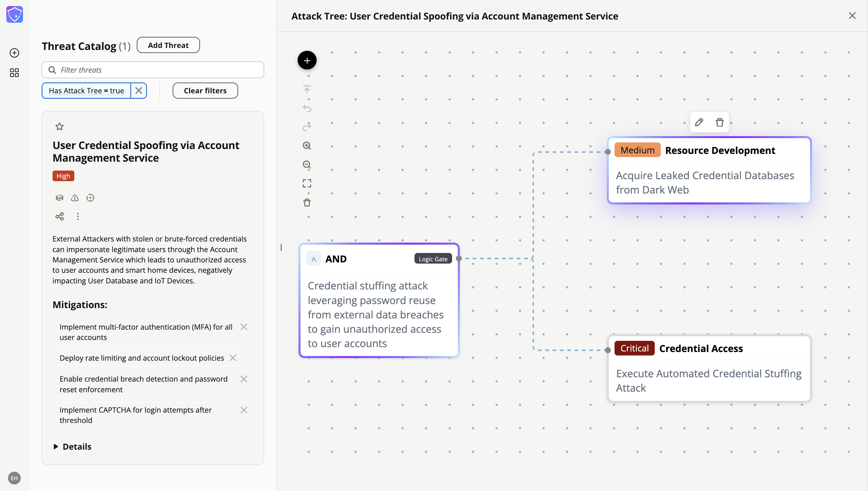Open the dashboard grid sidebar icon
868x491 pixels.
pos(14,73)
